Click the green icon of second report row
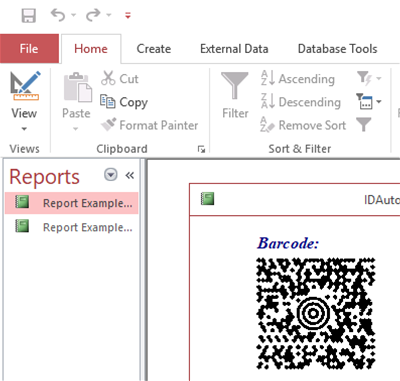Image resolution: width=400 pixels, height=381 pixels. coord(22,226)
